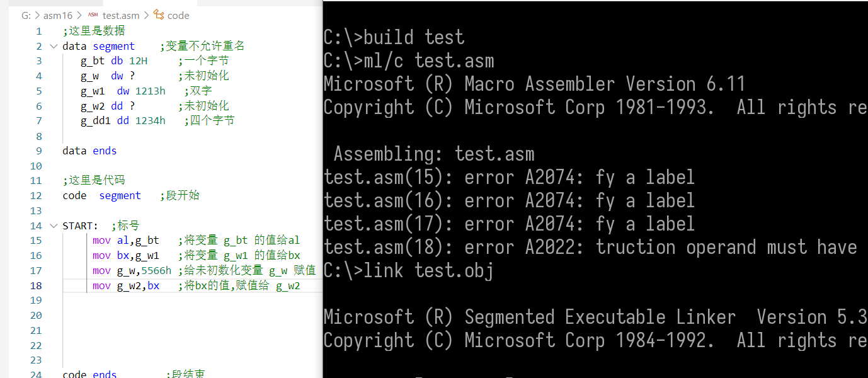Click the ASM file icon in breadcrumb

[x=93, y=15]
